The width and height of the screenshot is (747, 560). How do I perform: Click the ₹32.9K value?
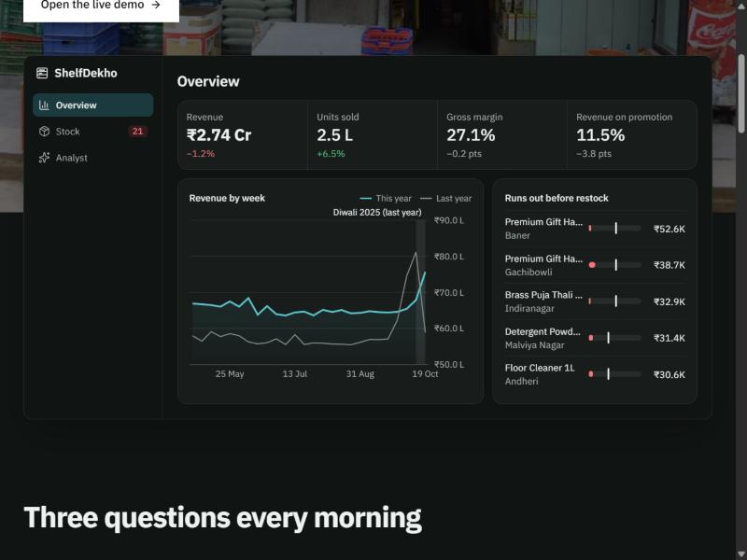tap(669, 301)
